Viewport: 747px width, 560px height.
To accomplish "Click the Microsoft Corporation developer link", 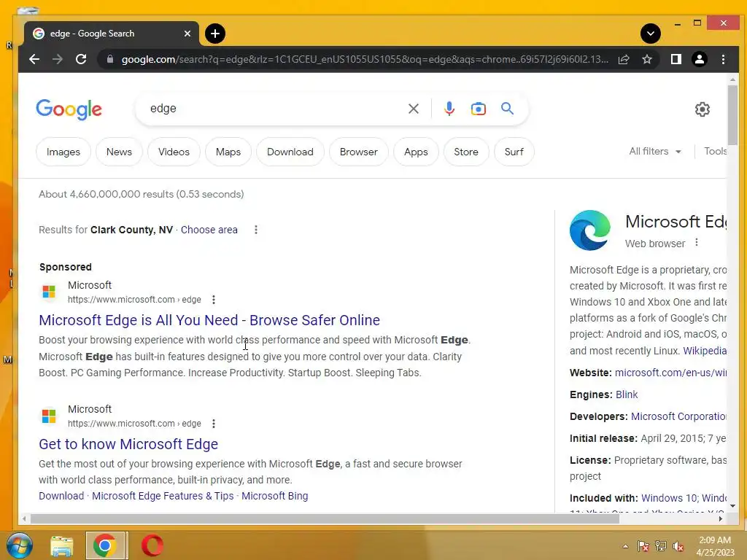I will coord(679,416).
